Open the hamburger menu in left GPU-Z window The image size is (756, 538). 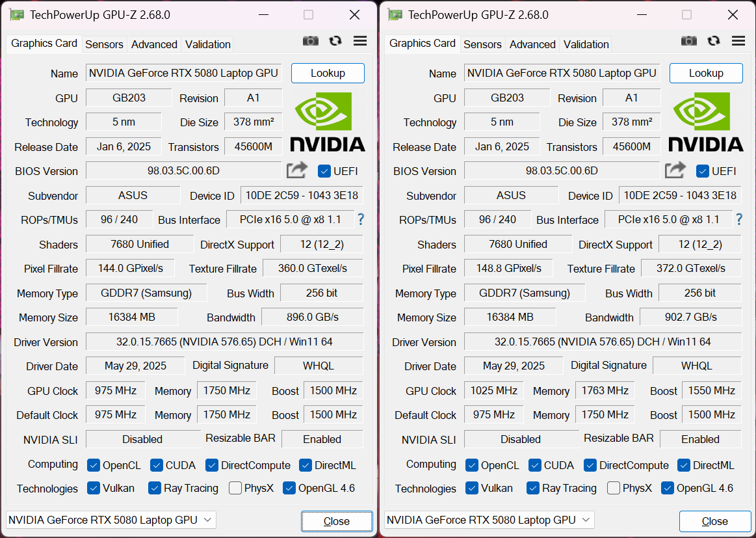(x=360, y=41)
